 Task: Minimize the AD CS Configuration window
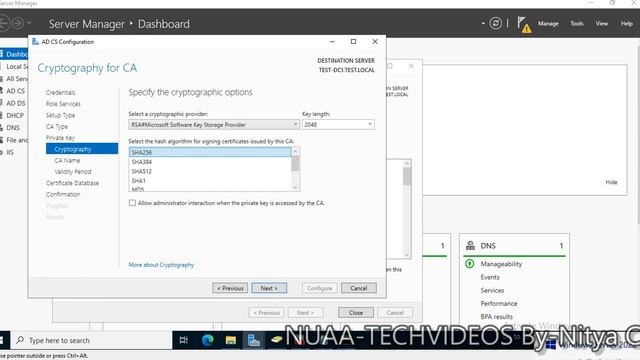[x=332, y=42]
